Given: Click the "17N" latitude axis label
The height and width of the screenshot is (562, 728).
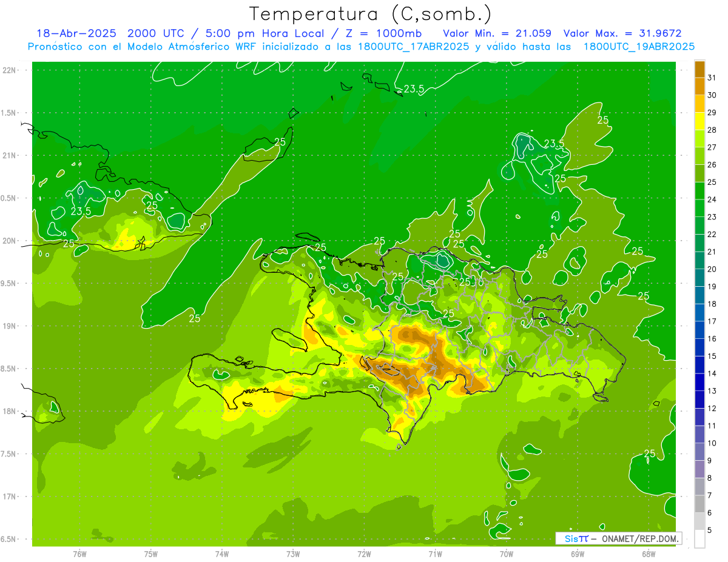Looking at the screenshot, I should click(8, 497).
